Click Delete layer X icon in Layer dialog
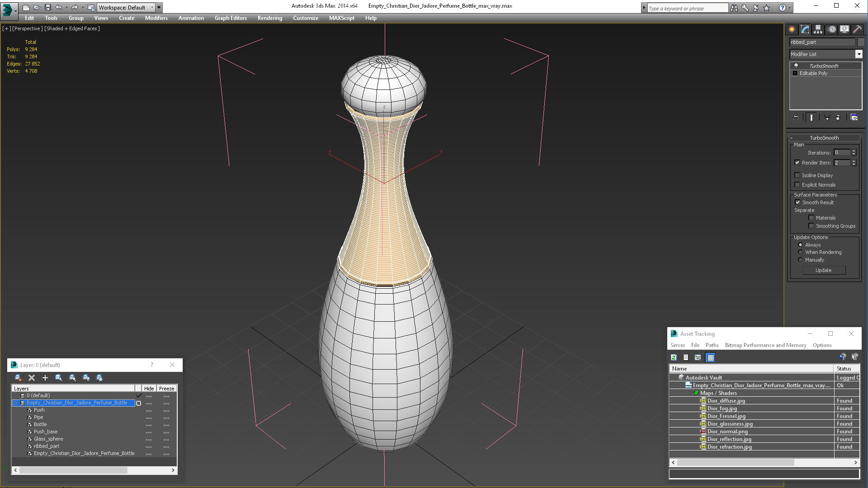 coord(32,378)
